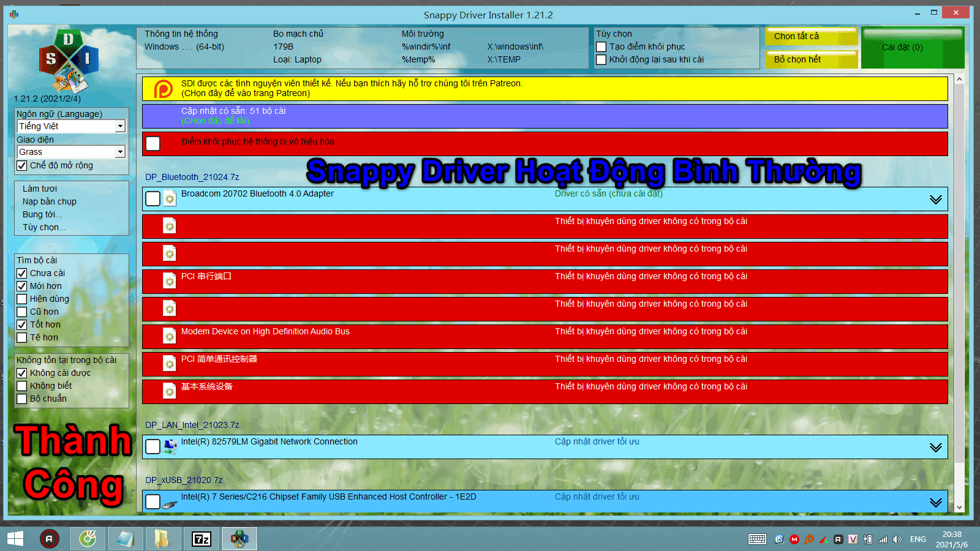Click the DP_LAN_Intel_21023.7z pack label

(192, 425)
